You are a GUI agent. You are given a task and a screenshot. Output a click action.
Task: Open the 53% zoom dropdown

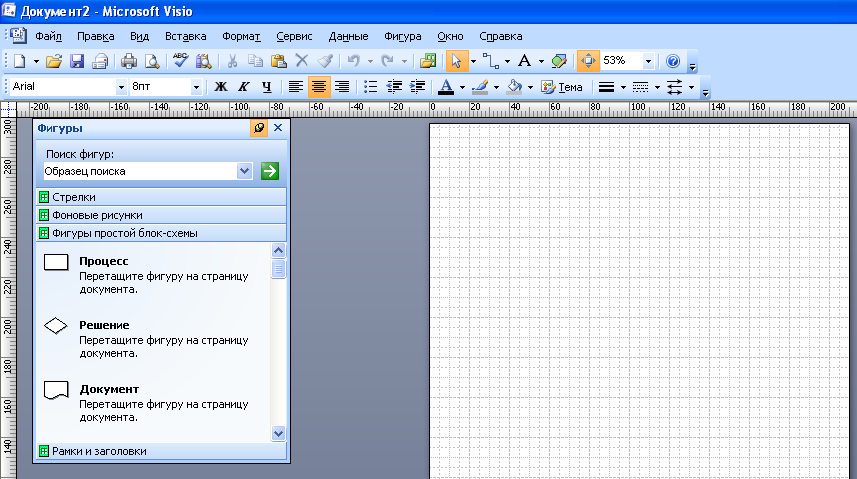pyautogui.click(x=648, y=61)
